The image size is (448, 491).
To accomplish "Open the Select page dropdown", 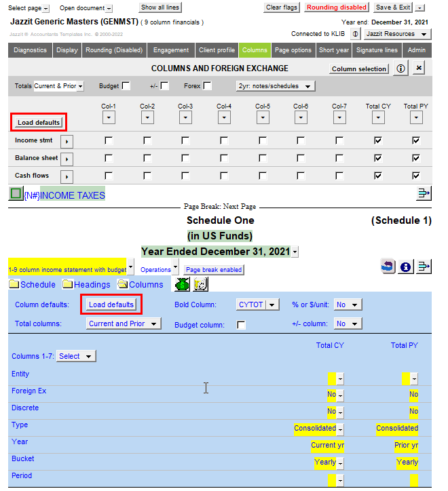I will (45, 8).
